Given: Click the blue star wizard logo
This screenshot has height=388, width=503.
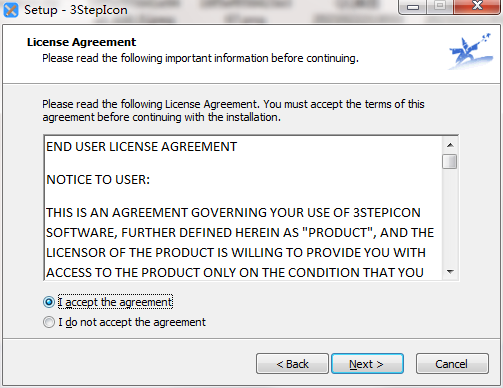Looking at the screenshot, I should pos(471,51).
